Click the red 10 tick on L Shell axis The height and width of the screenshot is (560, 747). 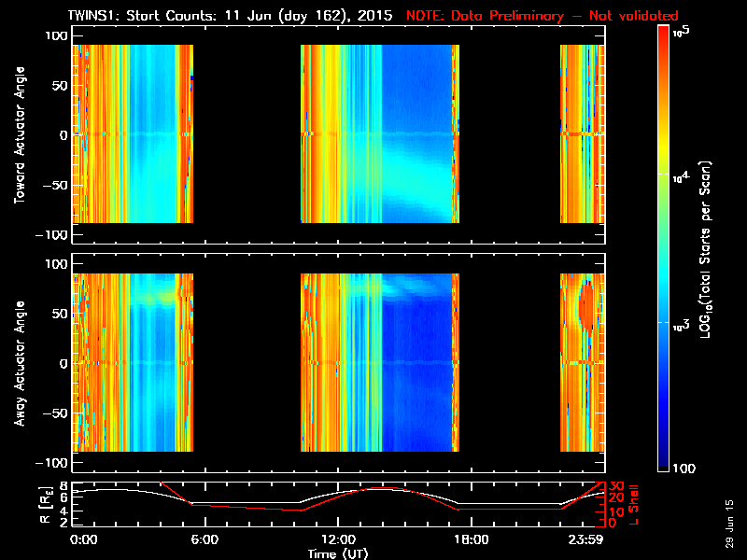point(616,511)
